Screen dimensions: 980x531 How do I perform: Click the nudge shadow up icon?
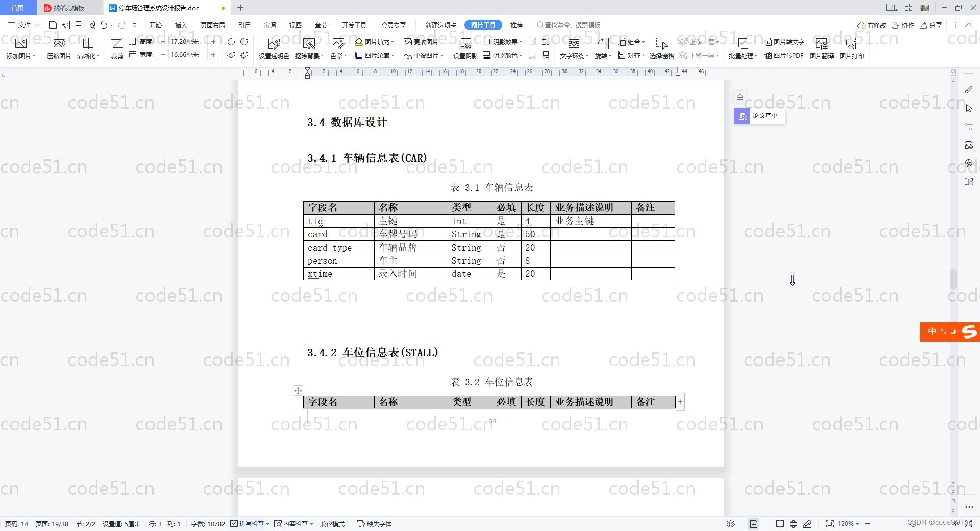coord(532,42)
